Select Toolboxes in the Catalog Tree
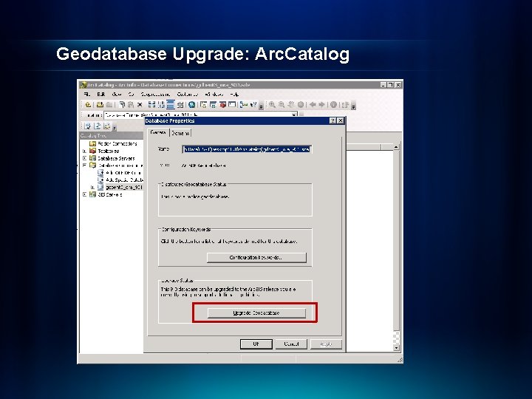Viewport: 532px width, 399px height. [x=109, y=151]
